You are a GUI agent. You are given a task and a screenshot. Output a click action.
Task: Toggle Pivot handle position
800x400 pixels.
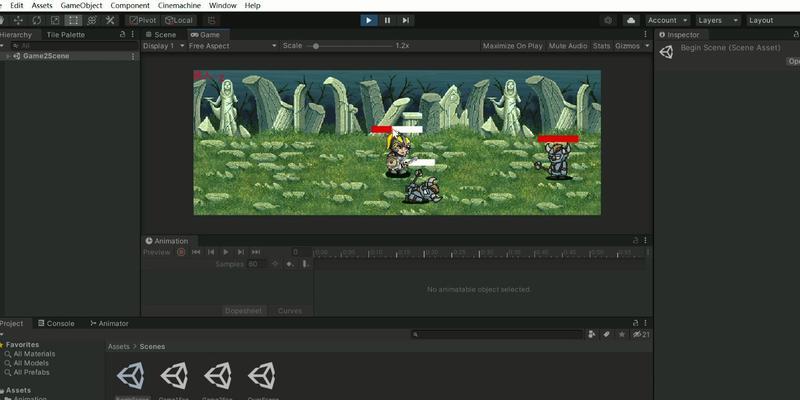142,20
